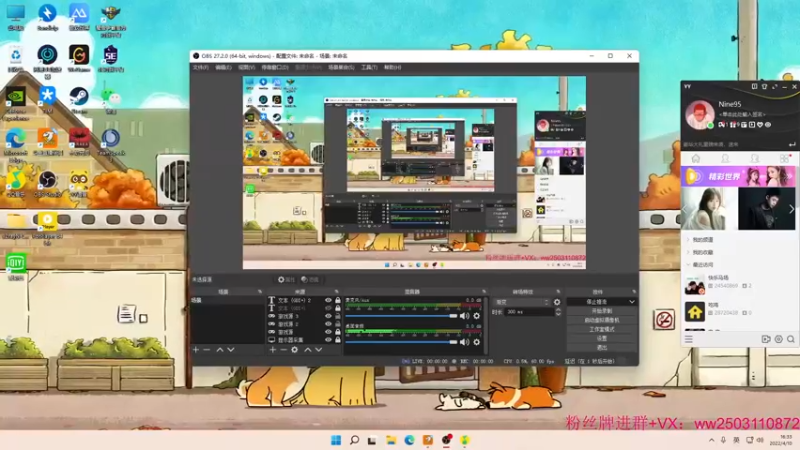Add a new source with the plus icon
The image size is (800, 450).
[x=272, y=349]
